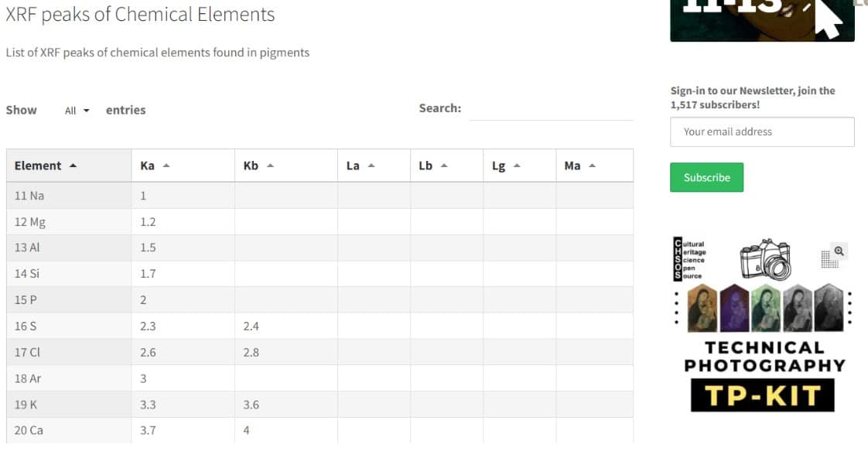Screen dimensions: 868x458
Task: Select the 16 S table row
Action: (320, 326)
